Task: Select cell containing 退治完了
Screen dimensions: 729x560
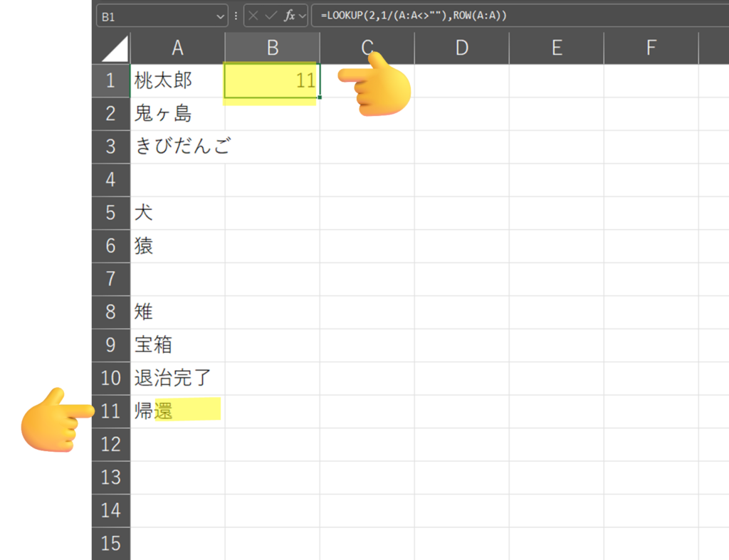Action: pyautogui.click(x=177, y=378)
